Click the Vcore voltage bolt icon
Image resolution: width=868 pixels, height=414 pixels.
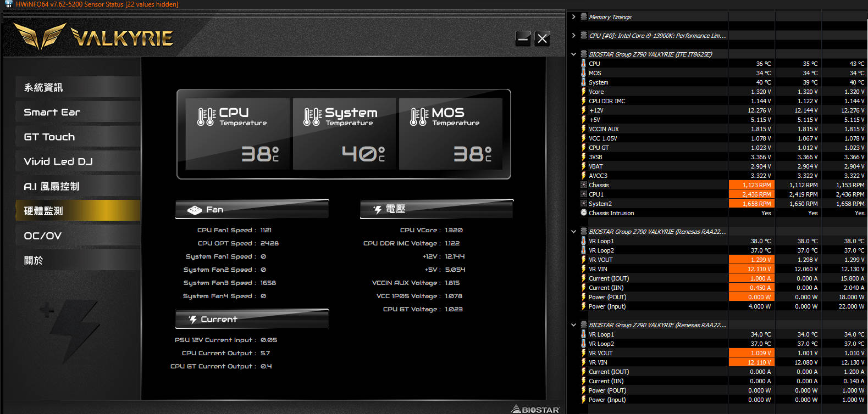tap(583, 92)
